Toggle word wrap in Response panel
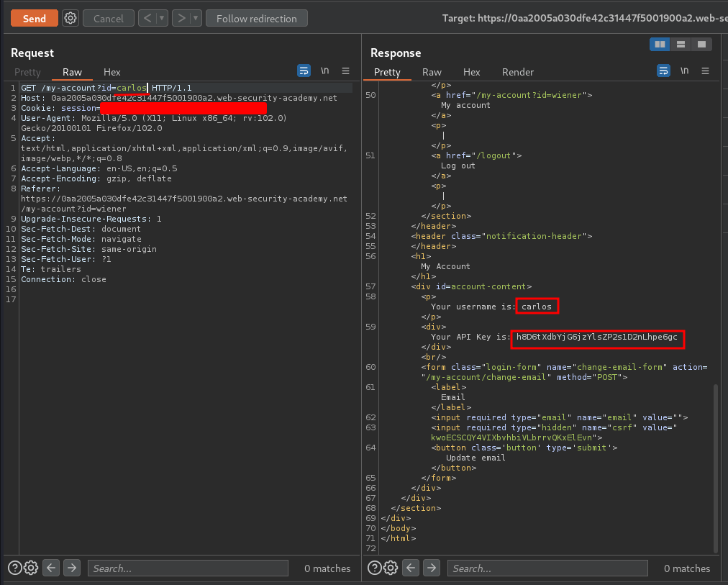This screenshot has height=585, width=728. [663, 71]
